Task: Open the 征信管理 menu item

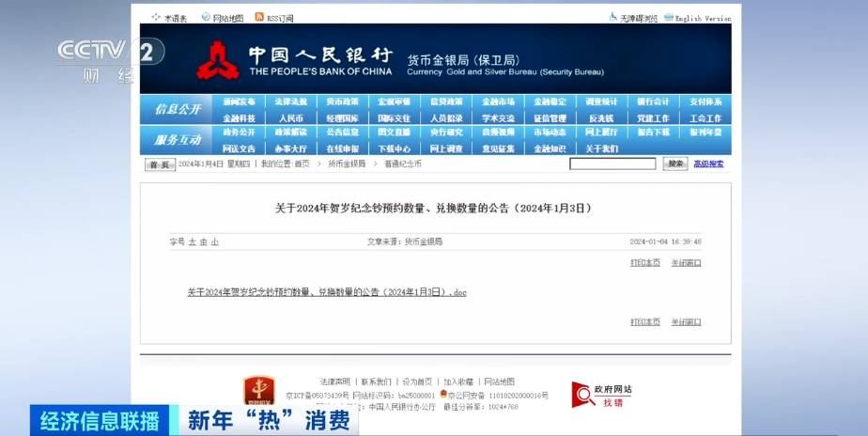Action: coord(550,118)
